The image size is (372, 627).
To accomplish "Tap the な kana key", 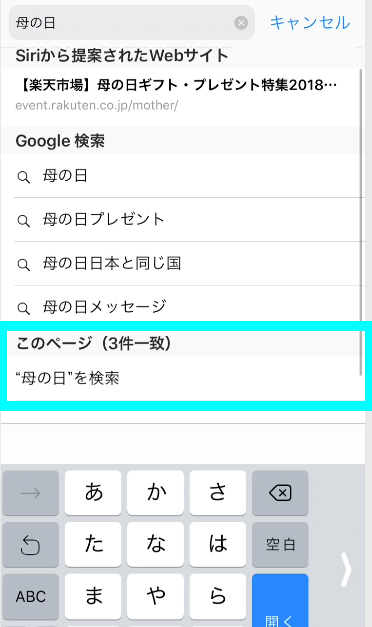I will (x=155, y=545).
